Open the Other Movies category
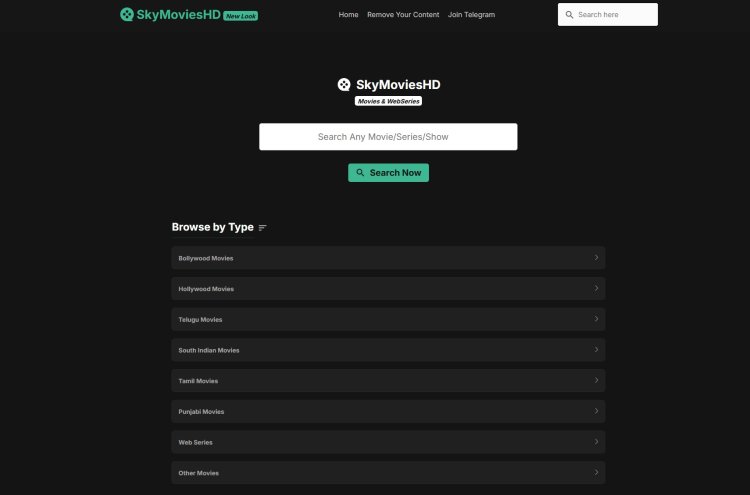The image size is (750, 495). click(388, 473)
